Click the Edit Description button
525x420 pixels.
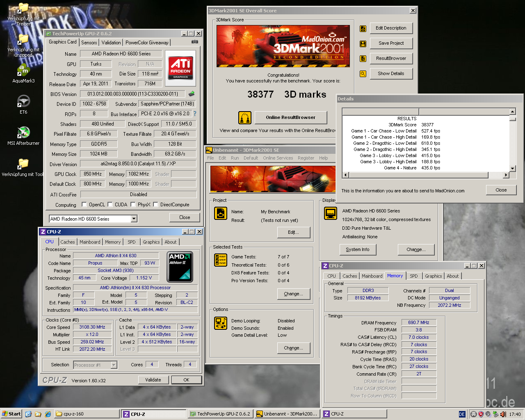pyautogui.click(x=391, y=28)
